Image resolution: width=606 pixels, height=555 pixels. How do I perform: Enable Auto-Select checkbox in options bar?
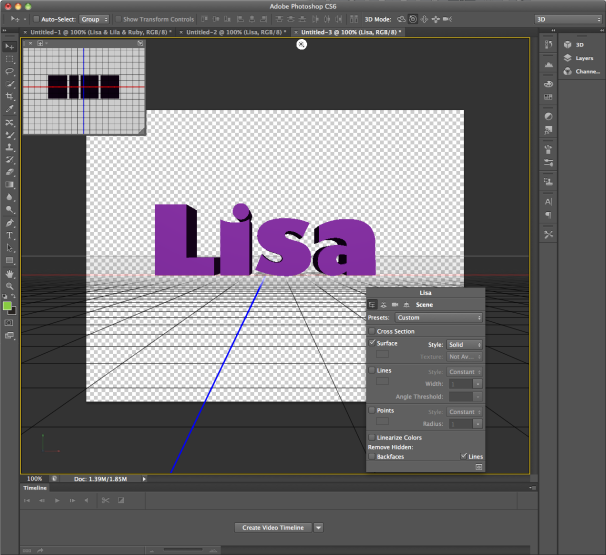point(37,19)
